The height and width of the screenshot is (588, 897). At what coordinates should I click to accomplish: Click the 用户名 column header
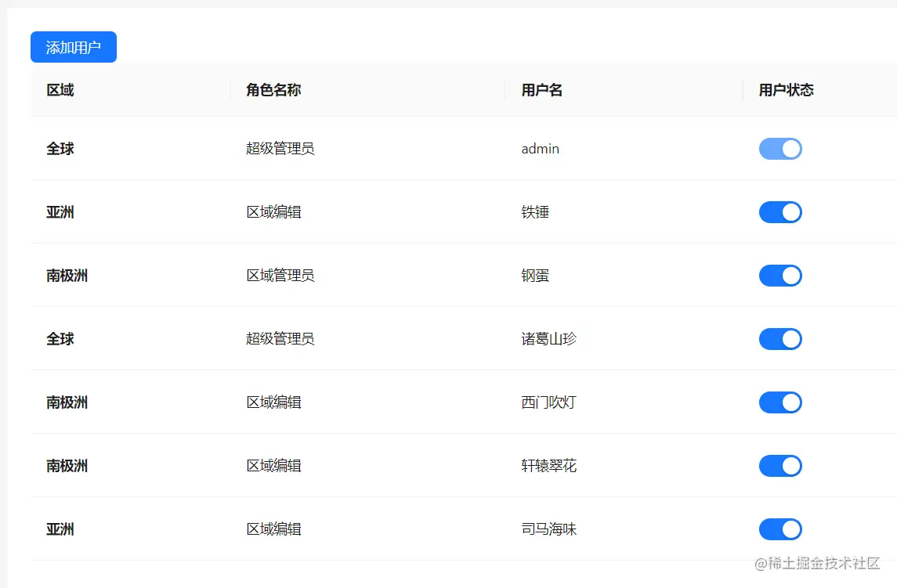click(542, 90)
